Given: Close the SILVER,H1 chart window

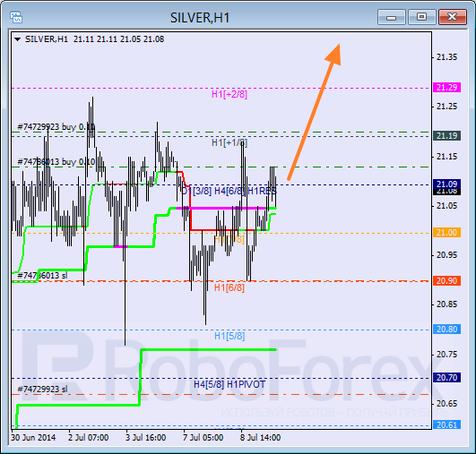Looking at the screenshot, I should [453, 17].
